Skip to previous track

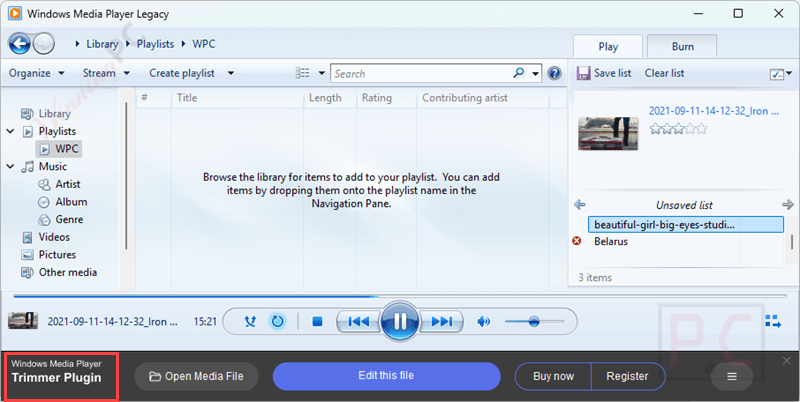(359, 321)
